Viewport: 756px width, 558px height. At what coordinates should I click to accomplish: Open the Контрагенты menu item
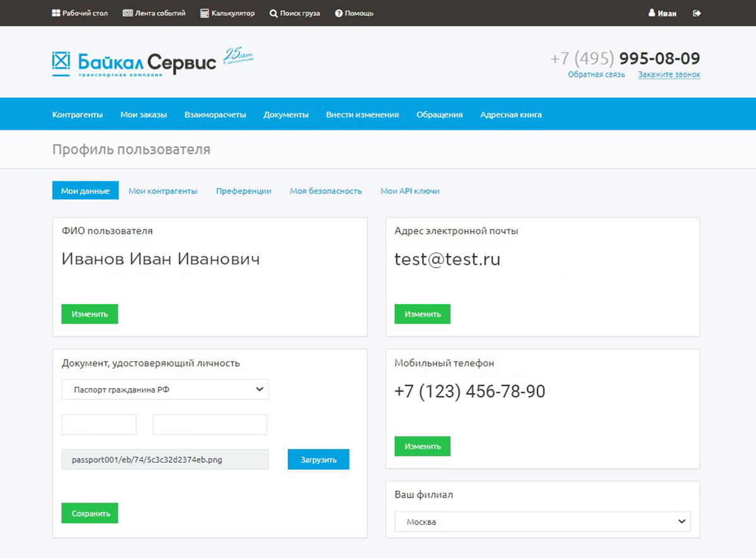tap(77, 115)
